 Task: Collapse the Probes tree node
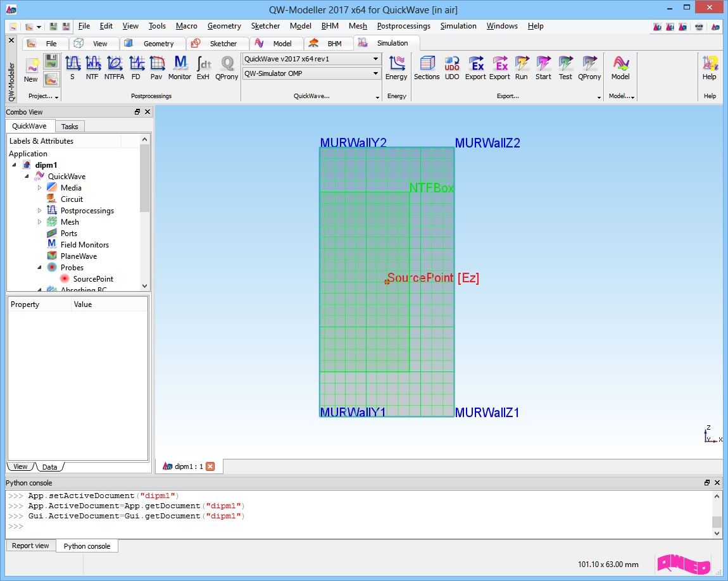tap(39, 268)
